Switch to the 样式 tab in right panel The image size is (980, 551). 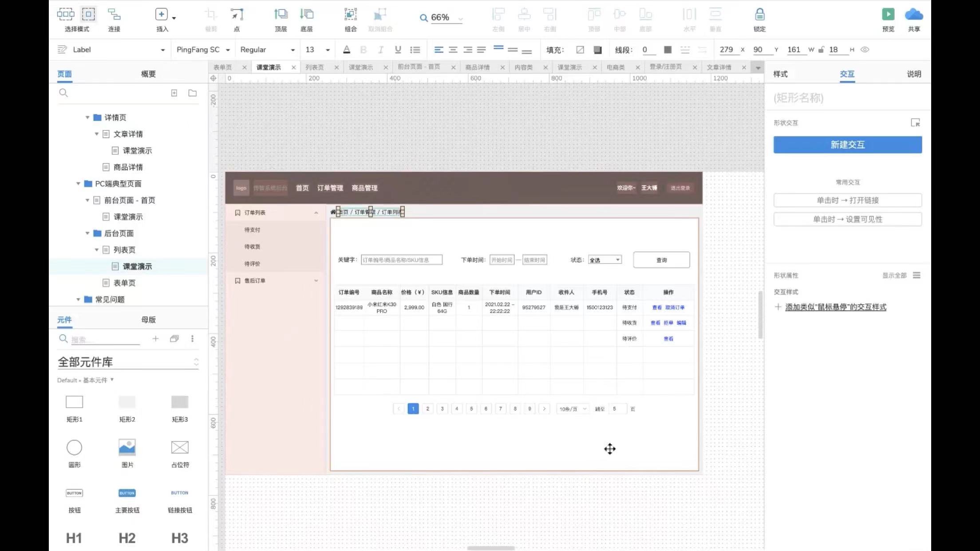(x=780, y=74)
